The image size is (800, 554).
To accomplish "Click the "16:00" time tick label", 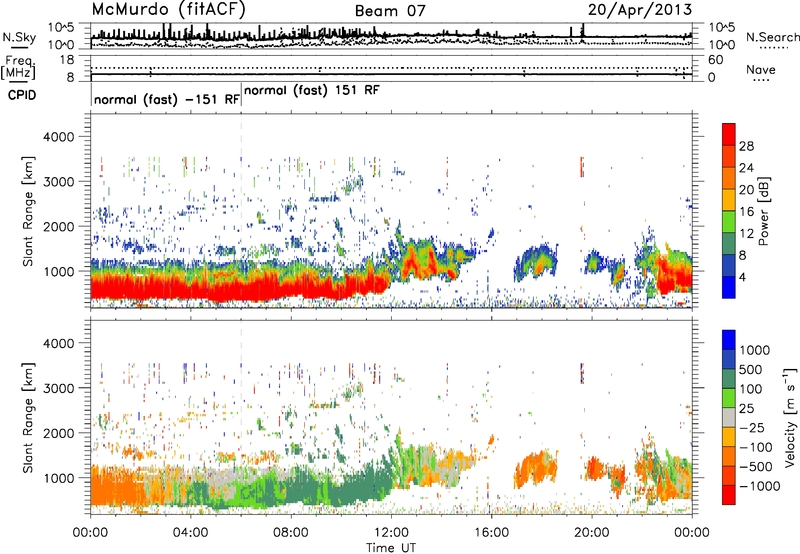I will pyautogui.click(x=491, y=533).
